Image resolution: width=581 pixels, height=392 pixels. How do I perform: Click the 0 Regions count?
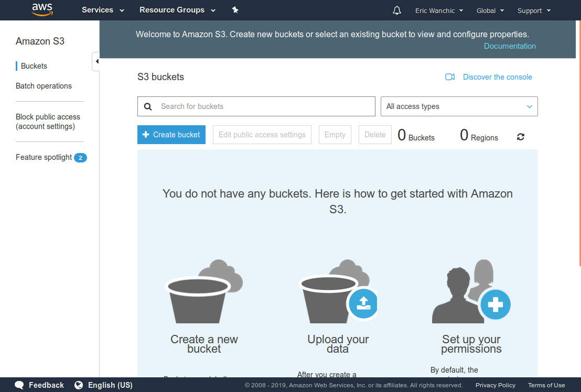[x=479, y=136]
